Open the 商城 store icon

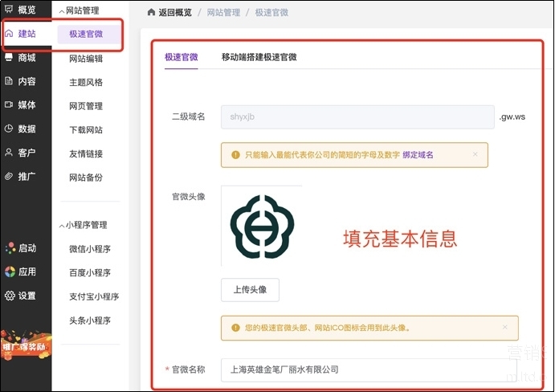pos(9,58)
